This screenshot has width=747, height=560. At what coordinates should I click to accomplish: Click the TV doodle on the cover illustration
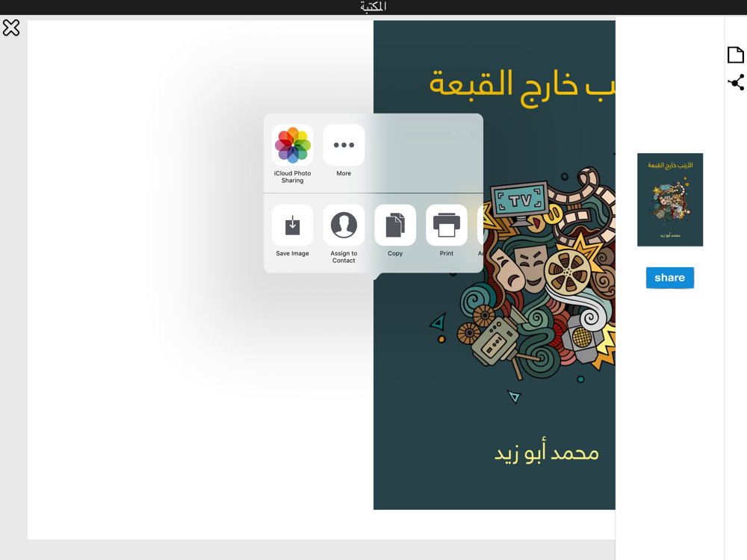[x=520, y=202]
